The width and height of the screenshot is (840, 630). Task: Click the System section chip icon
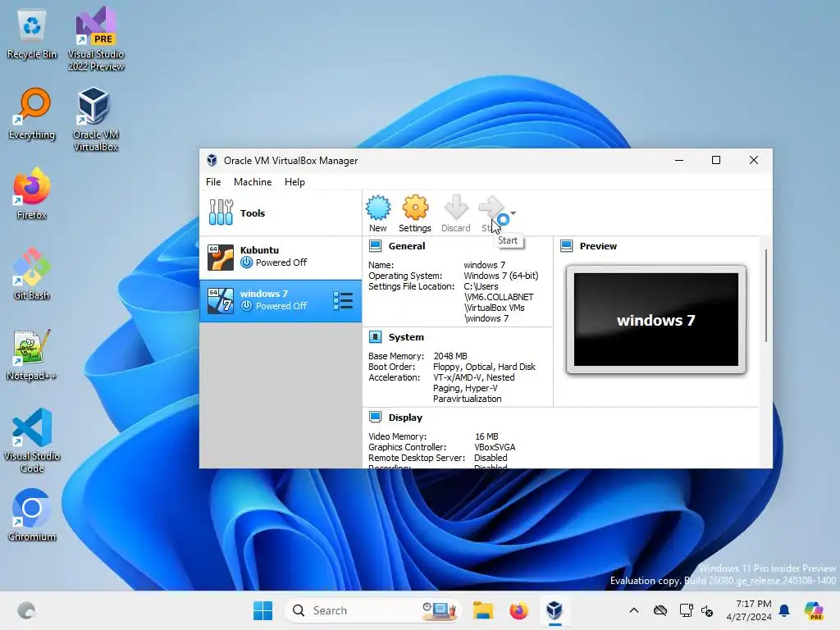376,337
